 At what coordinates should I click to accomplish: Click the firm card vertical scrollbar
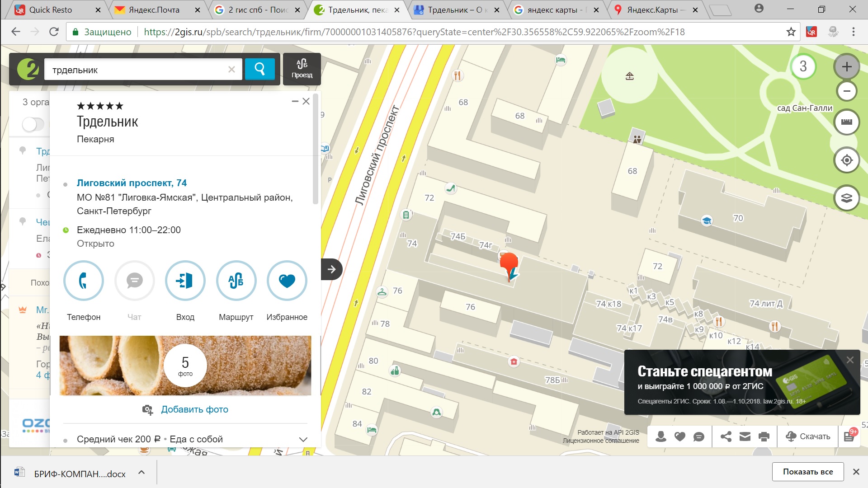(x=316, y=149)
